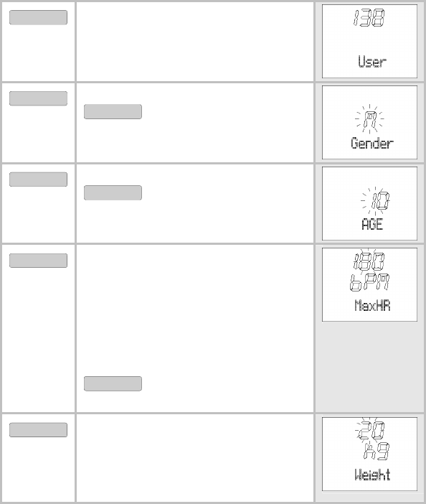426x504 pixels.
Task: Click the left-column gray button in the MaxHR row
Action: click(x=38, y=261)
